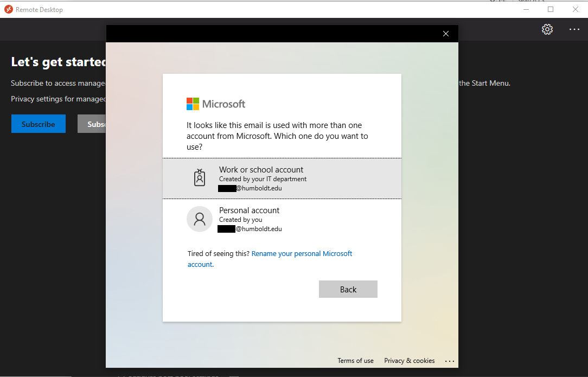Screen dimensions: 588x377
Task: Open the Privacy & cookies link
Action: 410,361
